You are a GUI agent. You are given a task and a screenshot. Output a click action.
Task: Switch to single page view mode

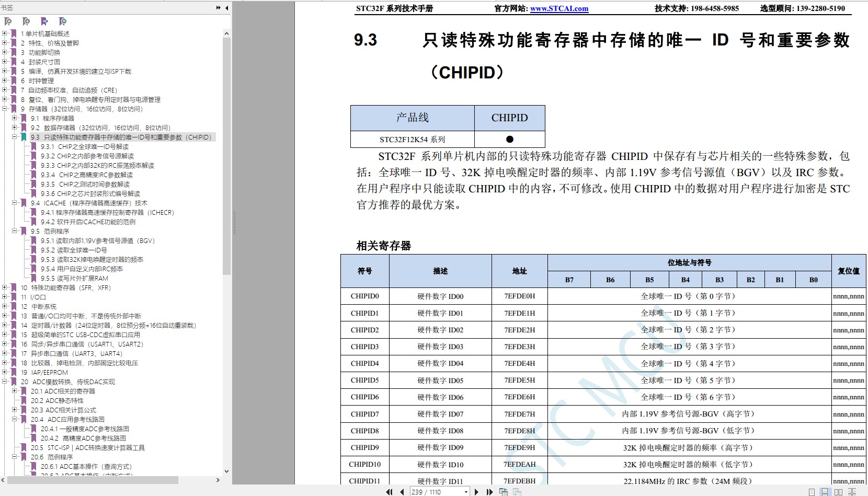(812, 492)
